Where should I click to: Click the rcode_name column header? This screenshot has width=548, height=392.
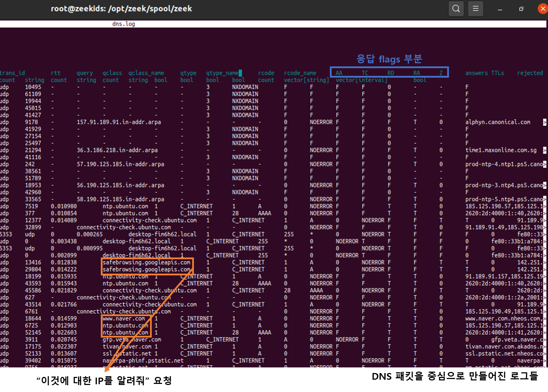pyautogui.click(x=300, y=73)
